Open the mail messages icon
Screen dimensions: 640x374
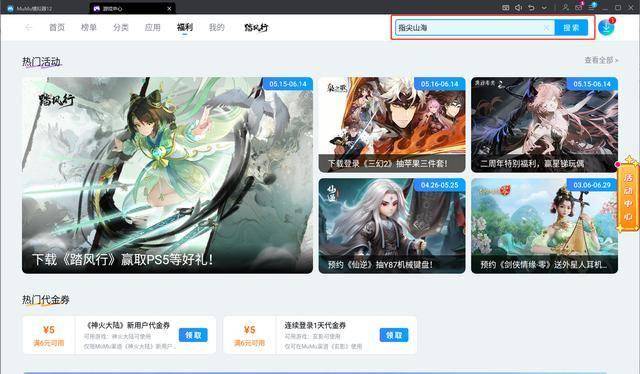578,7
